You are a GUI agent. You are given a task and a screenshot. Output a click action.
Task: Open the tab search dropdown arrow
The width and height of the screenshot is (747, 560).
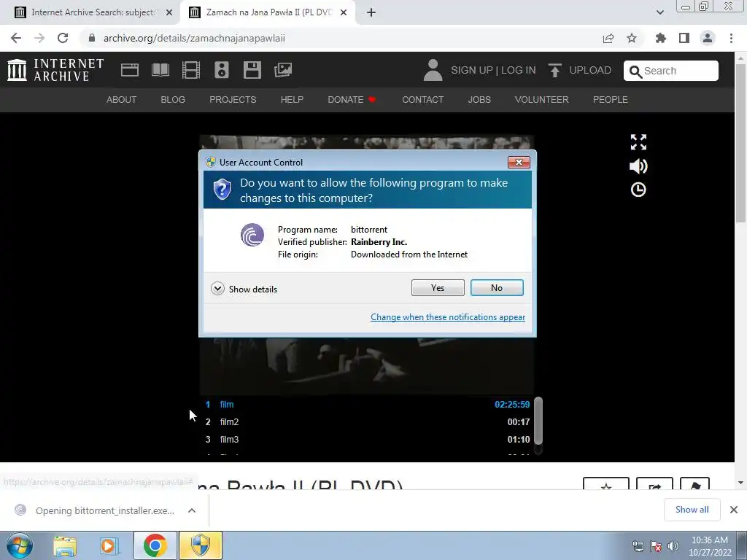point(659,12)
